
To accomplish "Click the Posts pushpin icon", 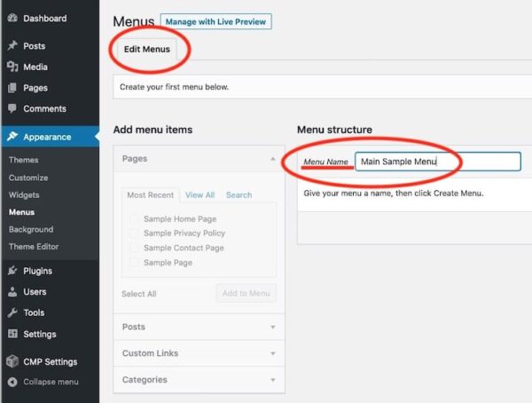I will pos(12,45).
